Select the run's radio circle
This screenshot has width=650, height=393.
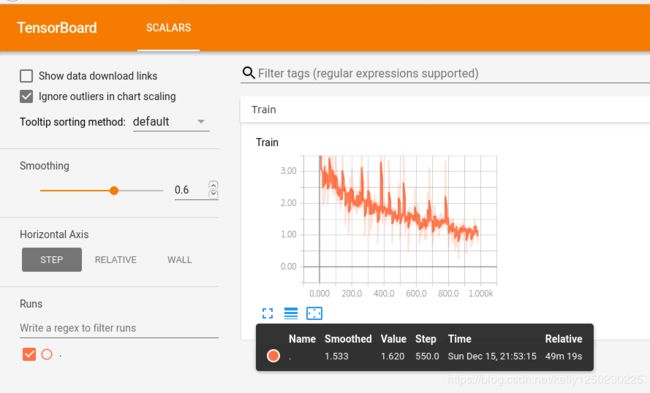pyautogui.click(x=47, y=354)
